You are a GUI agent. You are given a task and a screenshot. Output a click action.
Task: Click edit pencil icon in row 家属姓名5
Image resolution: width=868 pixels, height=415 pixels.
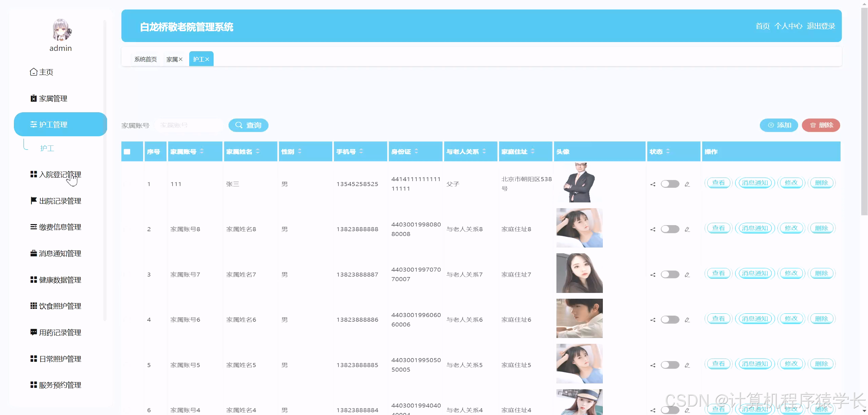[687, 365]
